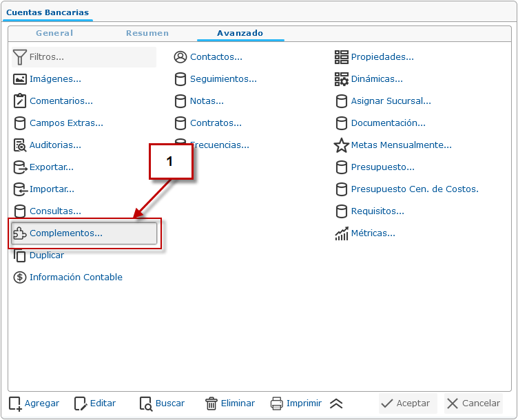Click the export database icon for Exportar
518x420 pixels.
click(x=20, y=167)
